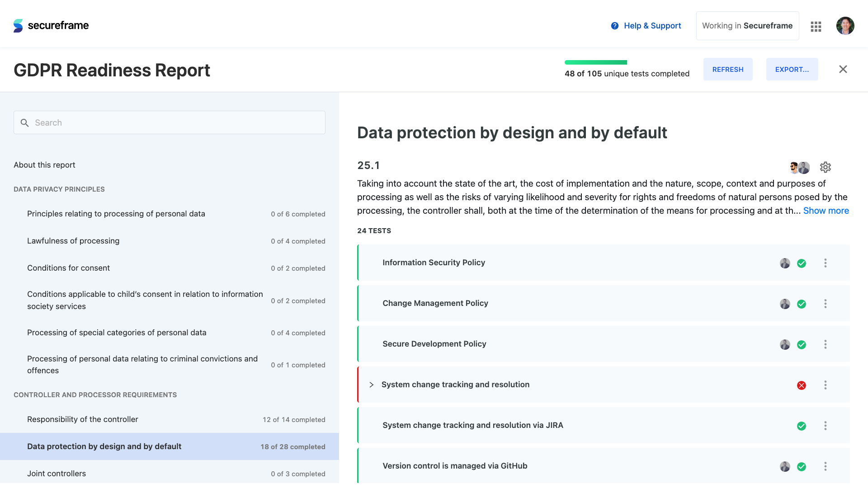The width and height of the screenshot is (868, 488).
Task: Click owner avatar on Version control via GitHub
Action: (x=784, y=467)
